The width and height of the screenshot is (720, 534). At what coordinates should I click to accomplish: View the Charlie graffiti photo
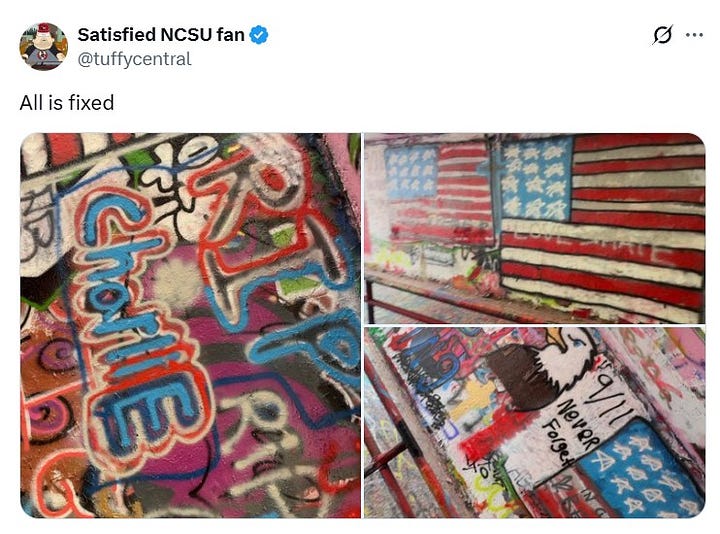(x=190, y=326)
